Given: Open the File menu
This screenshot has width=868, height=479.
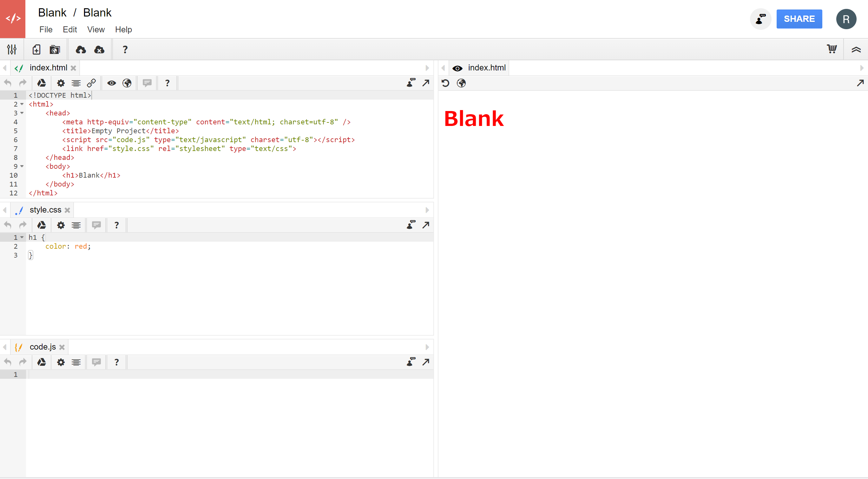Looking at the screenshot, I should point(46,30).
